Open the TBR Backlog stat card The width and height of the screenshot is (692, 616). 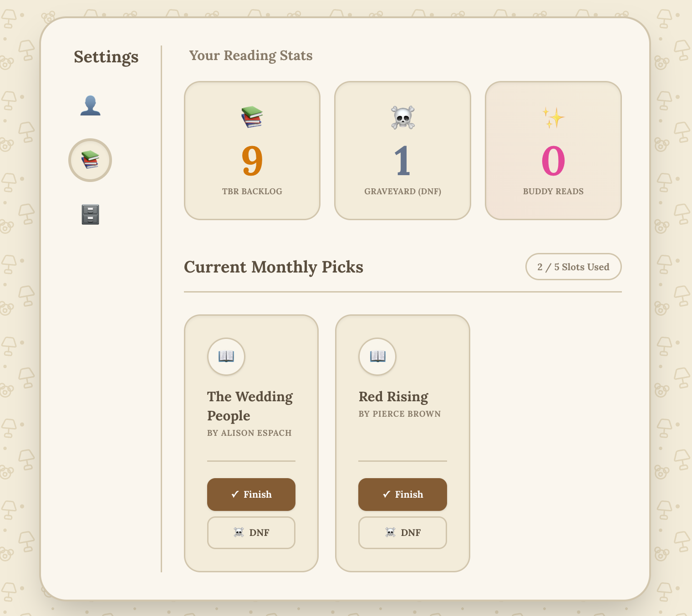(252, 151)
